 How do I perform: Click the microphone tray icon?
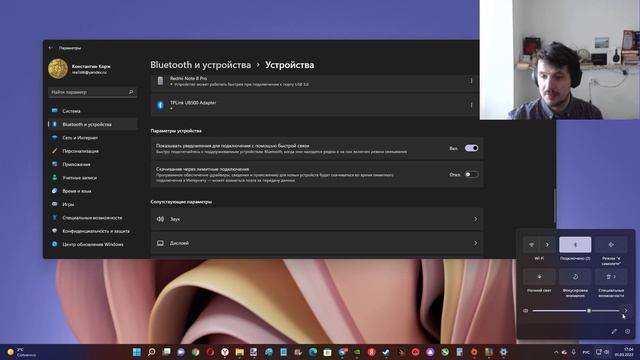573,352
